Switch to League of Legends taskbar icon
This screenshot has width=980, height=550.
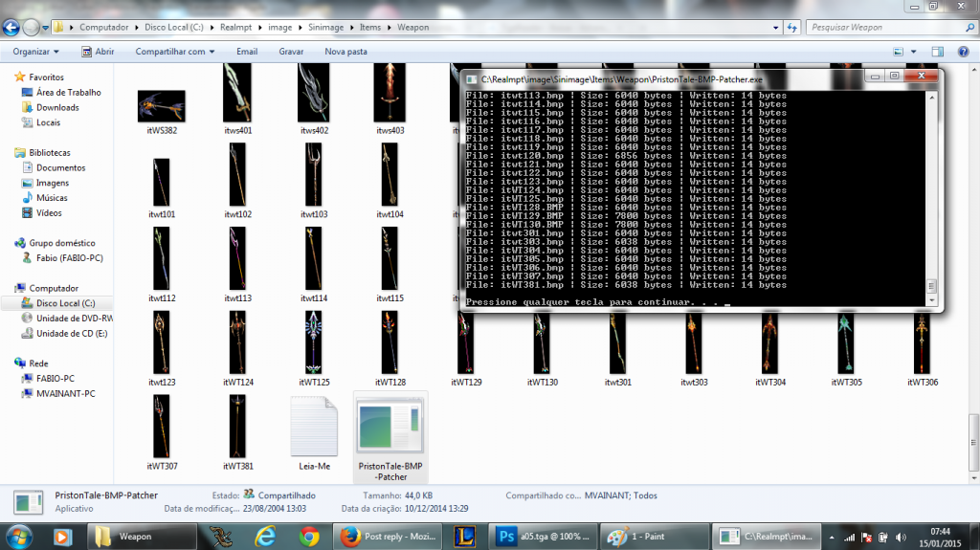[464, 537]
